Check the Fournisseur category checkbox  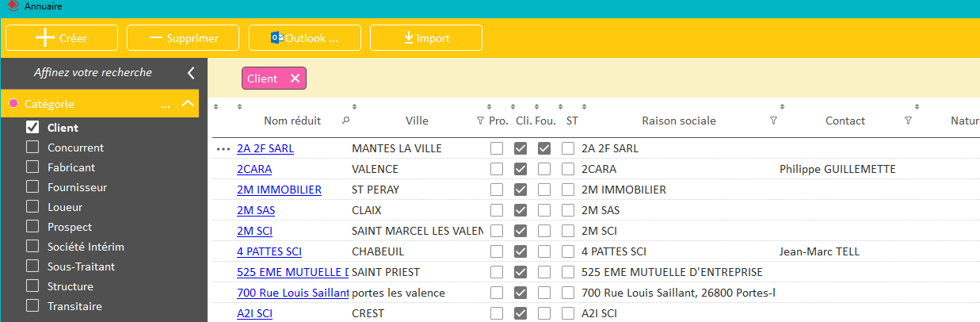point(32,186)
